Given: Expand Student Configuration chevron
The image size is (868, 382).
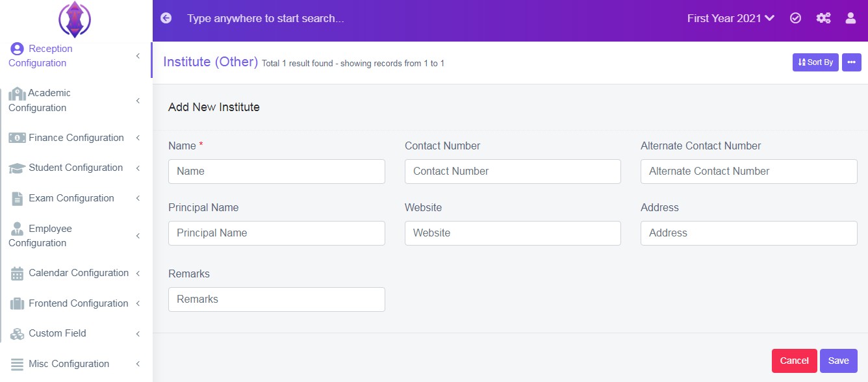Looking at the screenshot, I should (x=138, y=168).
